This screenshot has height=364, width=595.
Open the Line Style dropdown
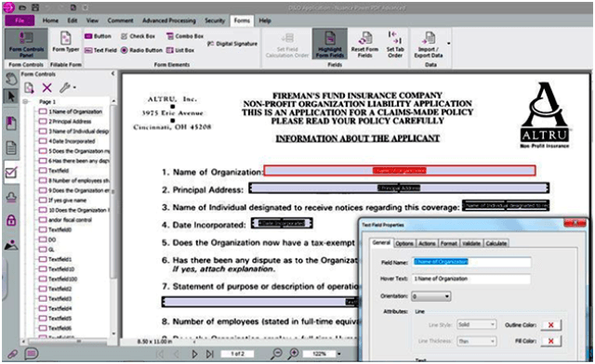point(477,325)
